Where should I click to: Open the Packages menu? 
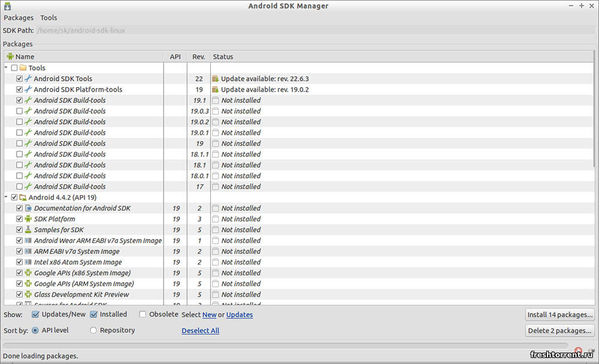19,17
